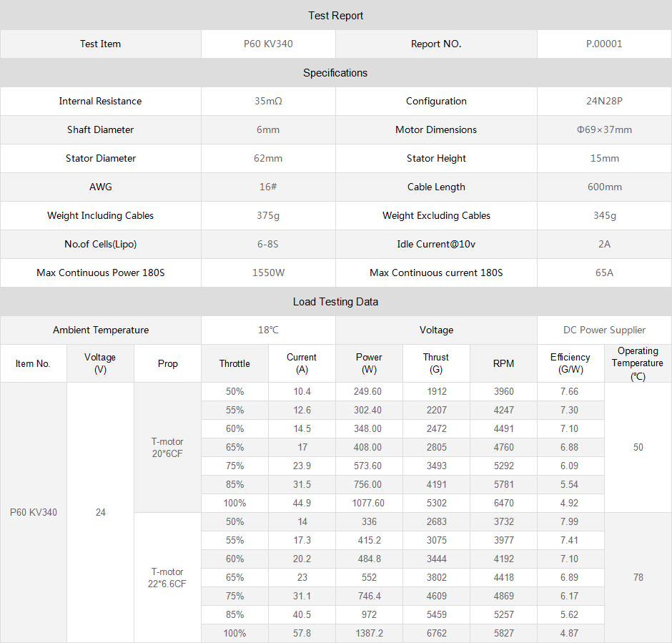Image resolution: width=672 pixels, height=643 pixels.
Task: Click the '1912' thrust value
Action: pyautogui.click(x=437, y=392)
